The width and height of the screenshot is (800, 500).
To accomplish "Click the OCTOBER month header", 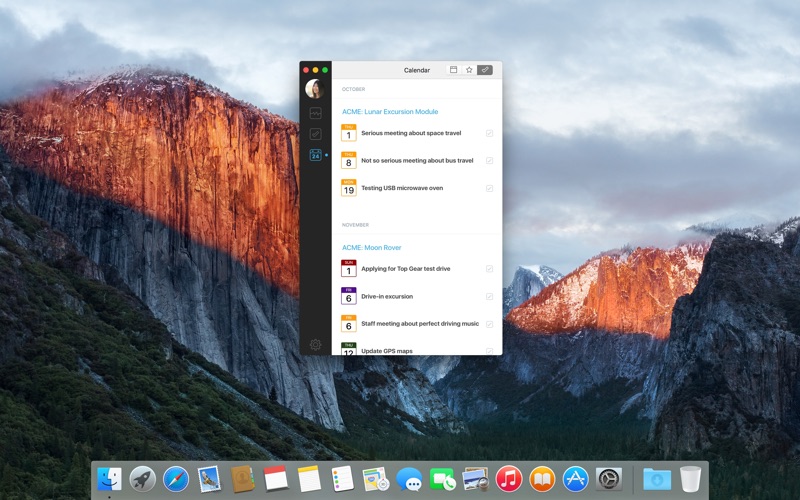I will [x=354, y=89].
